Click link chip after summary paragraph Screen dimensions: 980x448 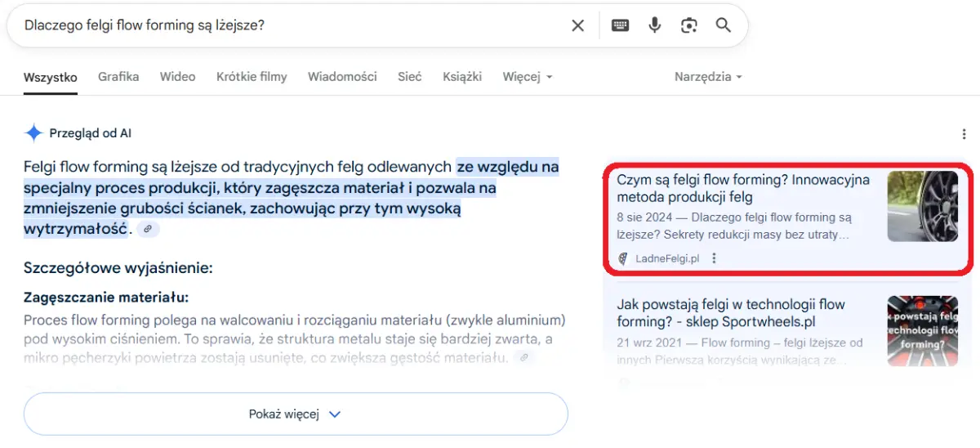click(x=148, y=230)
